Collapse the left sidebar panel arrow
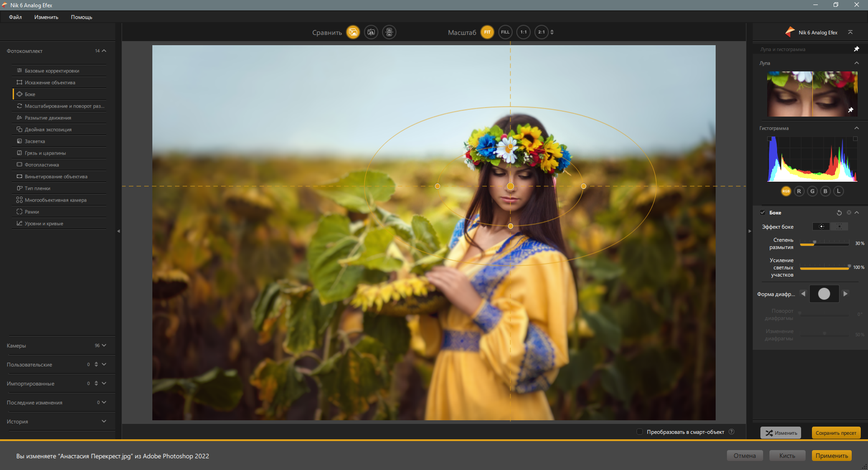Image resolution: width=868 pixels, height=470 pixels. [x=118, y=231]
